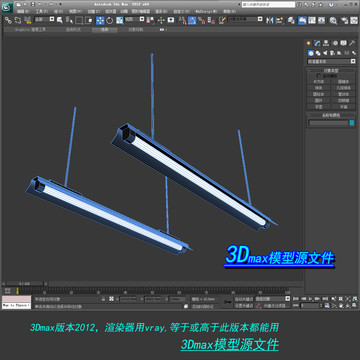Open the 渲染(R) menu

pyautogui.click(x=161, y=11)
